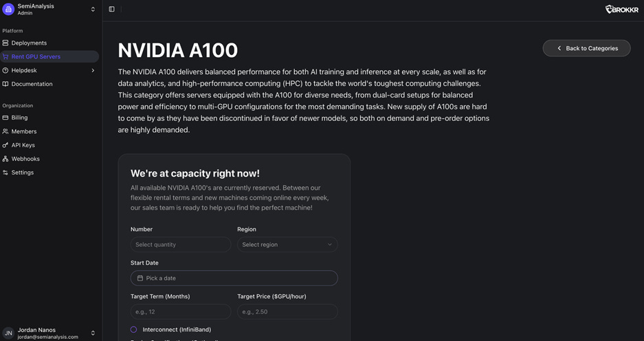Click the Members people icon
The image size is (644, 341).
click(5, 131)
